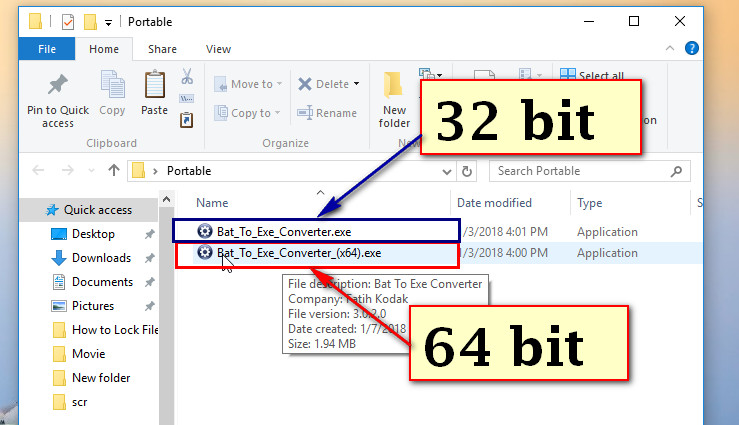Select the Bat_To_Exe_Converter_(x64).exe file name

click(x=299, y=253)
